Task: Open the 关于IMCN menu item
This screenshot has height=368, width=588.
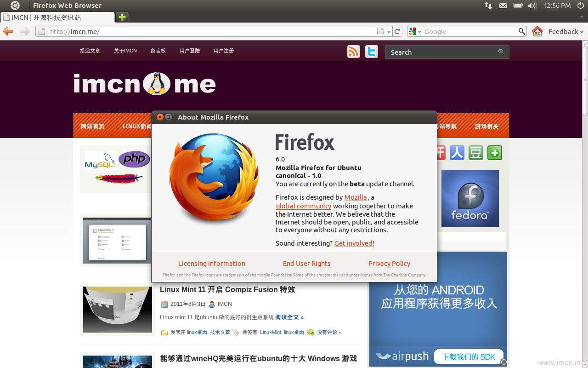Action: point(125,51)
